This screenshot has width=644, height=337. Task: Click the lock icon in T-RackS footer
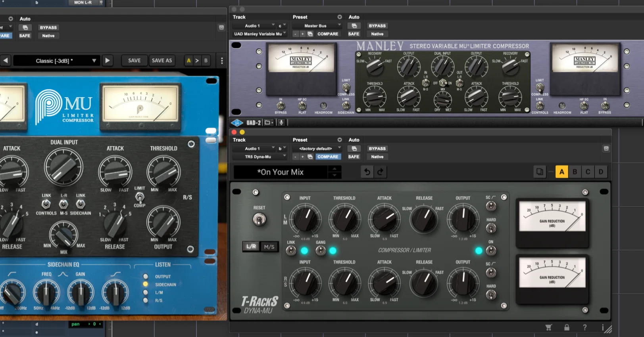coord(567,327)
